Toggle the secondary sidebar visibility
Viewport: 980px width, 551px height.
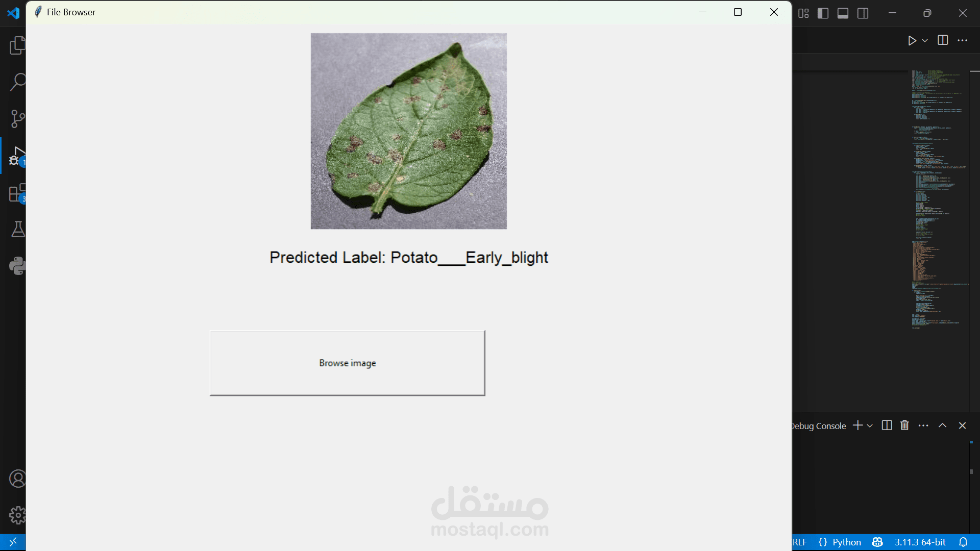[863, 13]
